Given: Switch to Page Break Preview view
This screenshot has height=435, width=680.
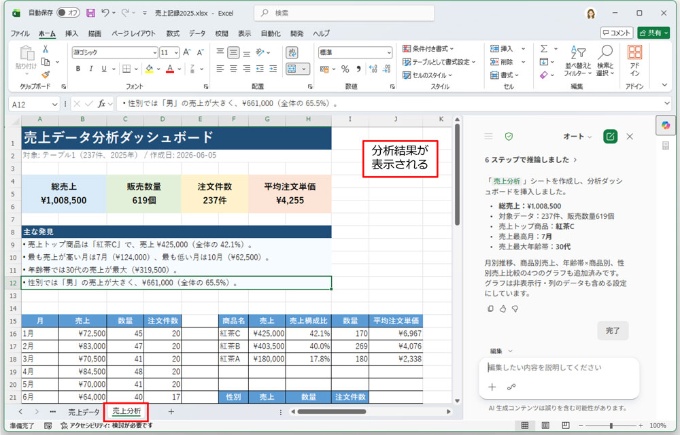Looking at the screenshot, I should (x=566, y=425).
